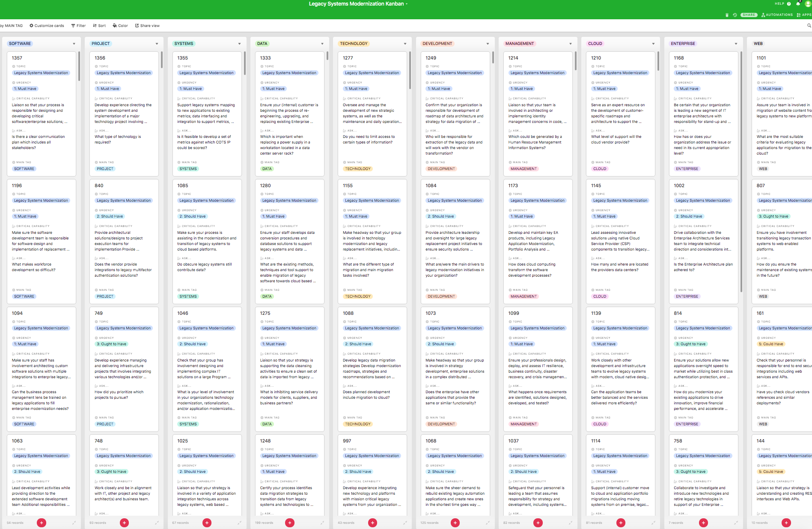
Task: Open the Color options in the toolbar
Action: coord(120,26)
